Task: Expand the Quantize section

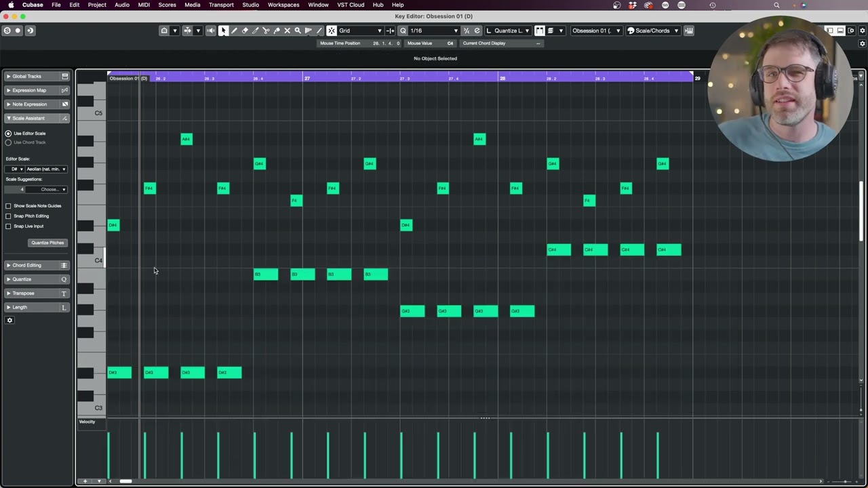Action: (x=37, y=279)
